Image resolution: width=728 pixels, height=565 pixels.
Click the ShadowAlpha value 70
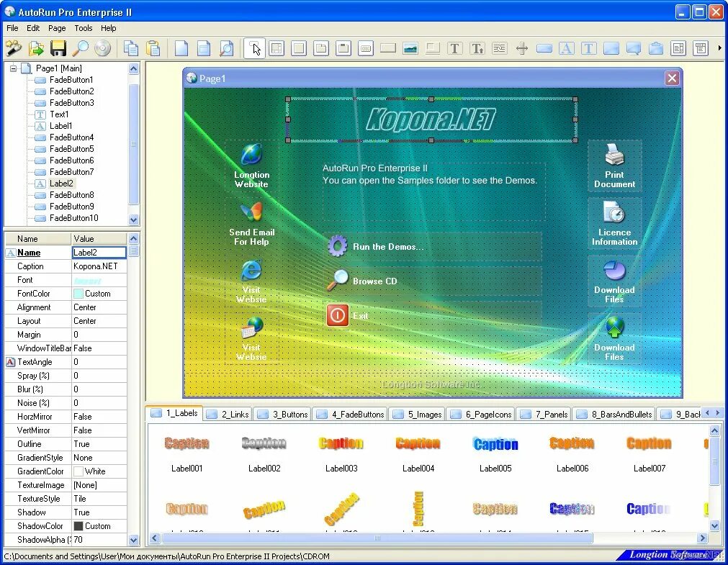click(99, 540)
